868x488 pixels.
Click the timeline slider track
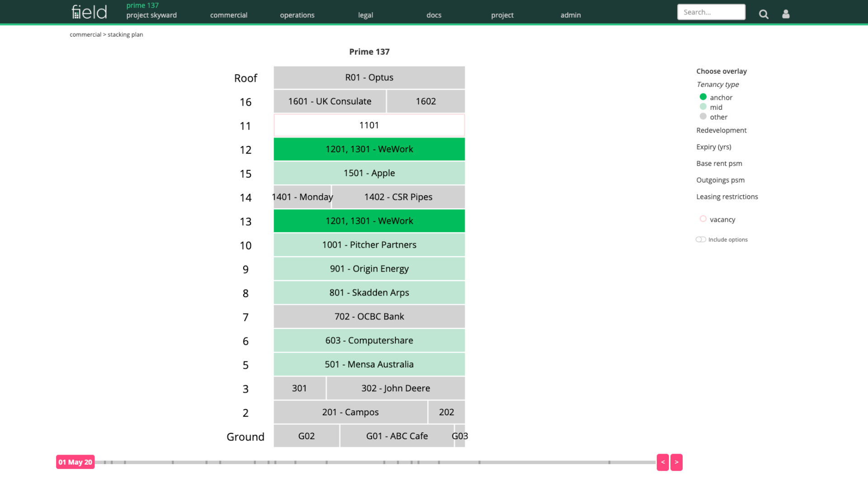click(x=375, y=462)
